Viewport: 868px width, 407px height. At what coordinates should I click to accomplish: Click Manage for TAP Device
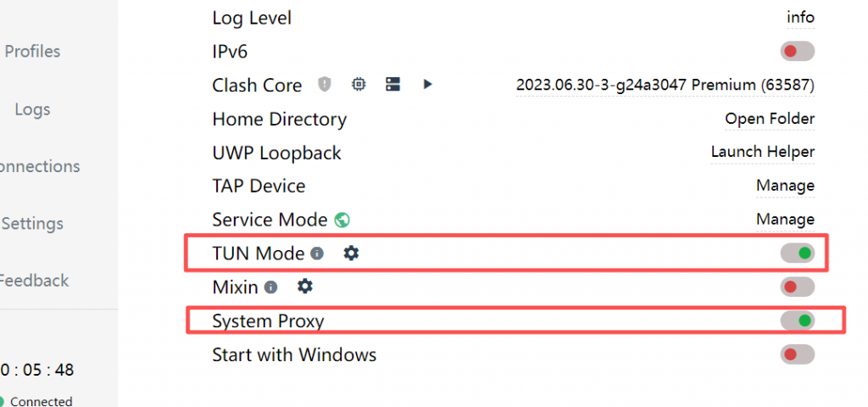tap(785, 186)
